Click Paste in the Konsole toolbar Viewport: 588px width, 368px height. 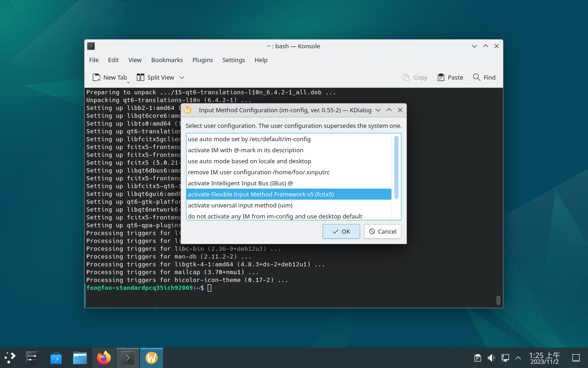click(x=450, y=77)
